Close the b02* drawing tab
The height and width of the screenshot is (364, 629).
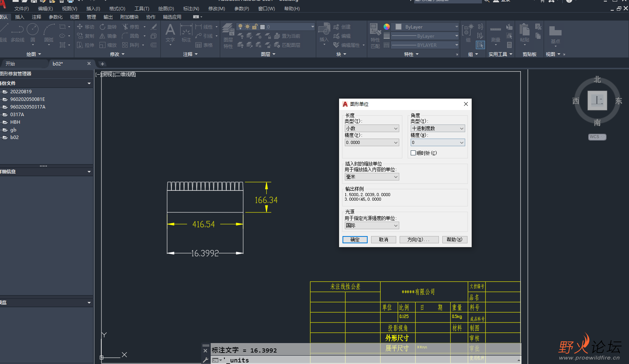(89, 64)
